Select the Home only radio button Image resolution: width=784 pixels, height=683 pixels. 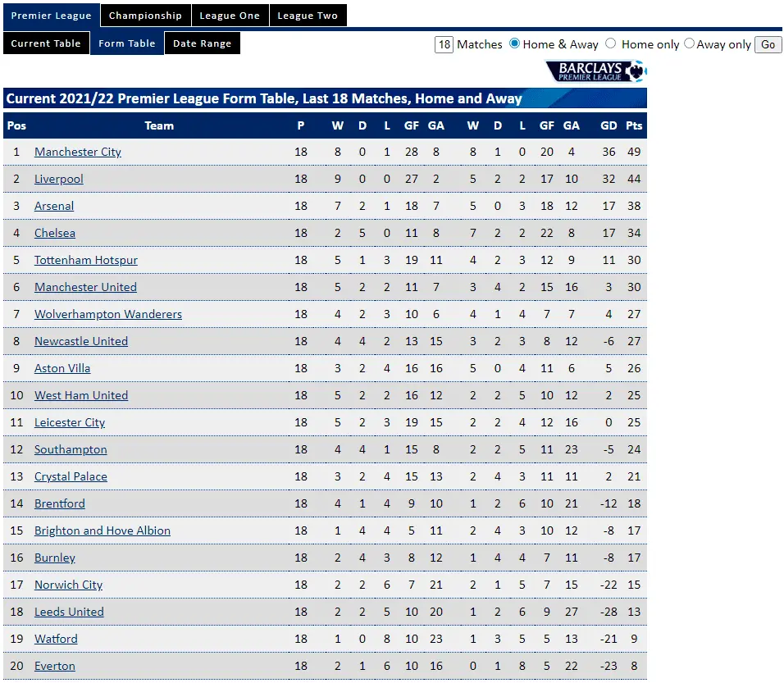pos(611,43)
